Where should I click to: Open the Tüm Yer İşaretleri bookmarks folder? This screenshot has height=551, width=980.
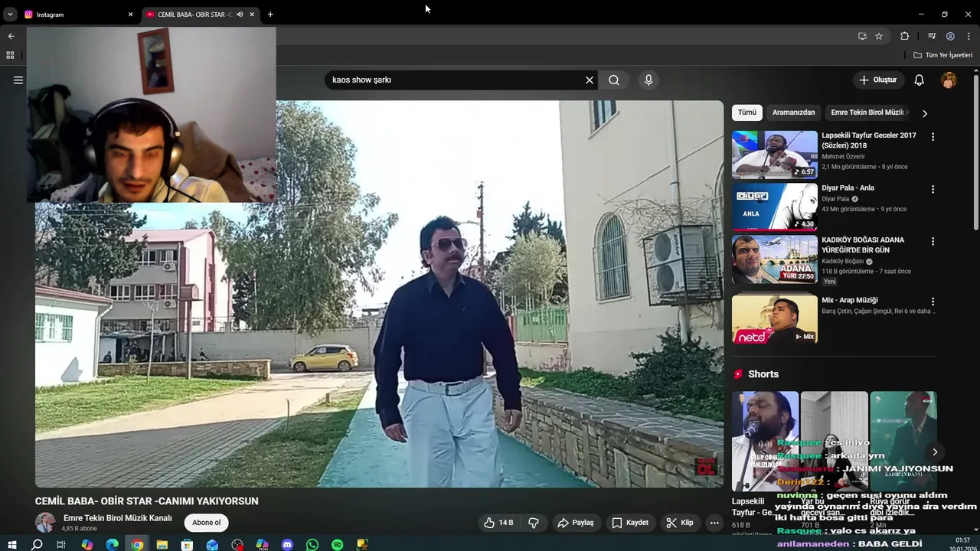coord(942,55)
